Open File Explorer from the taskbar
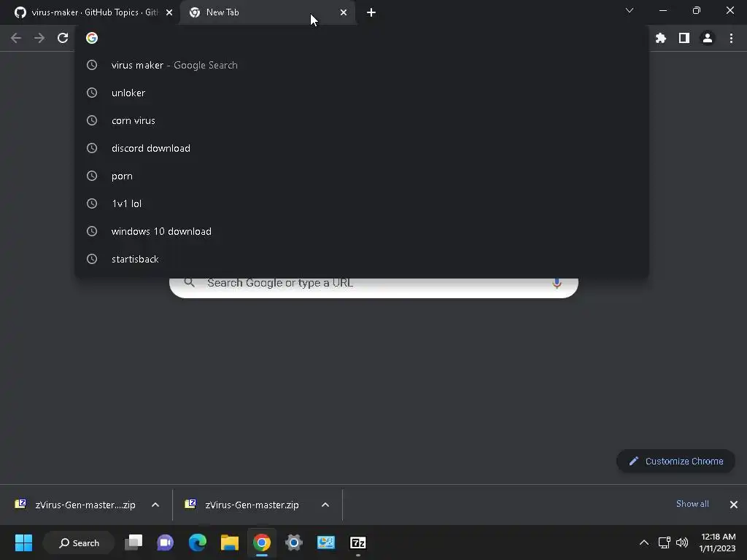The height and width of the screenshot is (560, 747). coord(230,542)
